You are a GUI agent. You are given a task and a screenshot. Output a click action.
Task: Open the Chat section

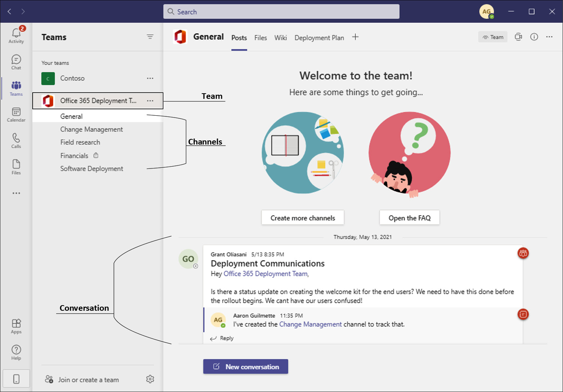pyautogui.click(x=16, y=62)
